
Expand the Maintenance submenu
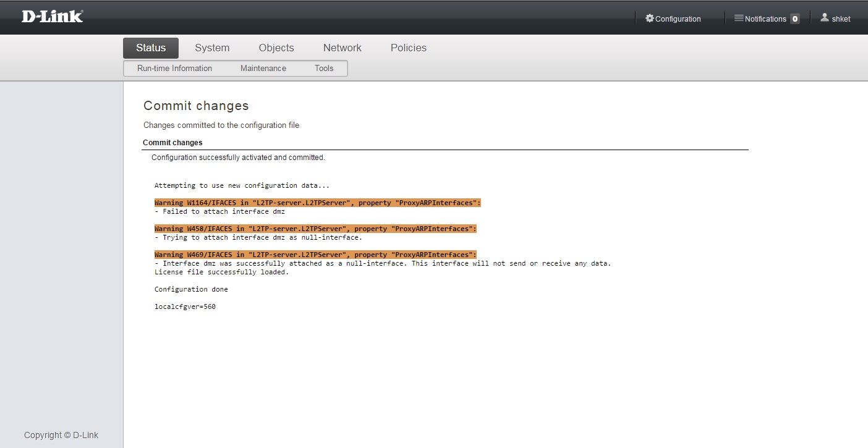click(263, 69)
